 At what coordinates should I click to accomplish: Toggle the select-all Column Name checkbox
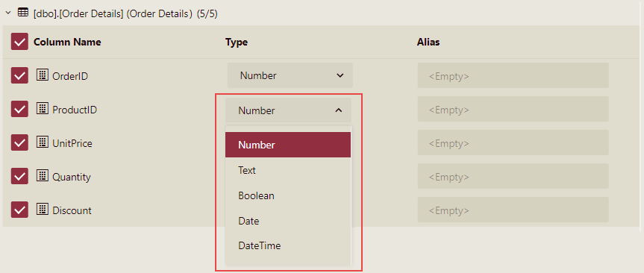coord(19,42)
